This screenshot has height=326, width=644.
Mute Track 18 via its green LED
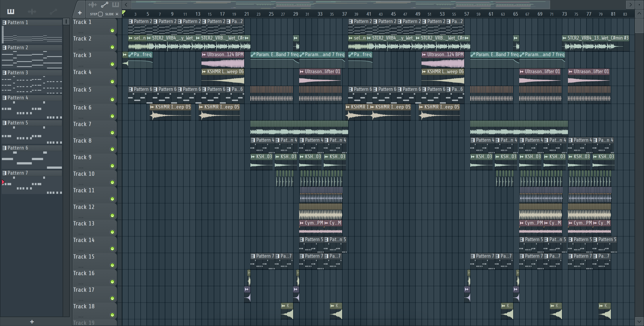112,315
